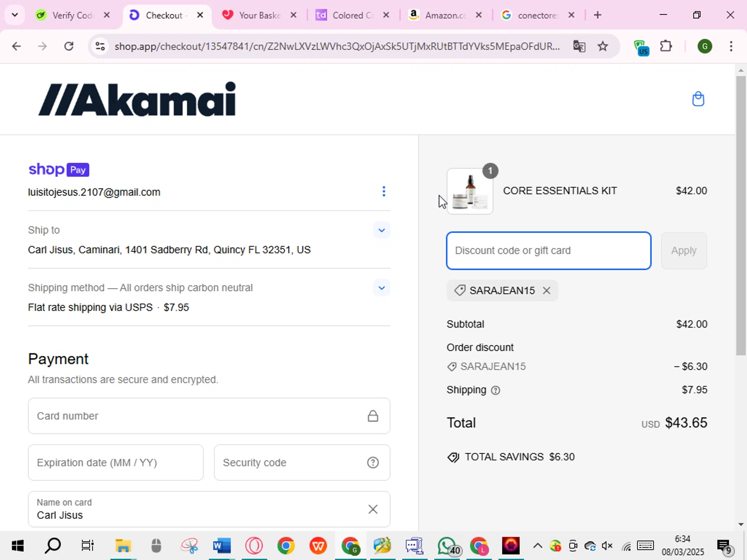
Task: Click the muted volume tray icon
Action: 607,546
